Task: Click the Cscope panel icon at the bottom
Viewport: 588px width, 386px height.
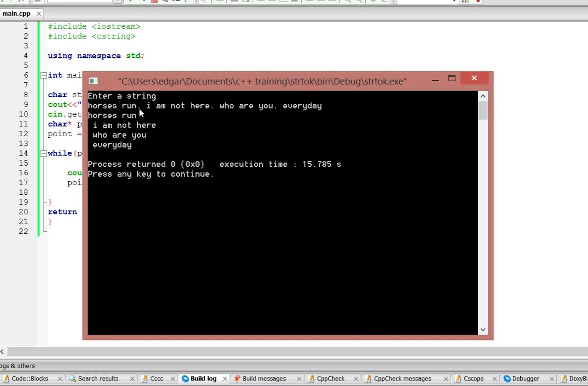Action: point(459,378)
